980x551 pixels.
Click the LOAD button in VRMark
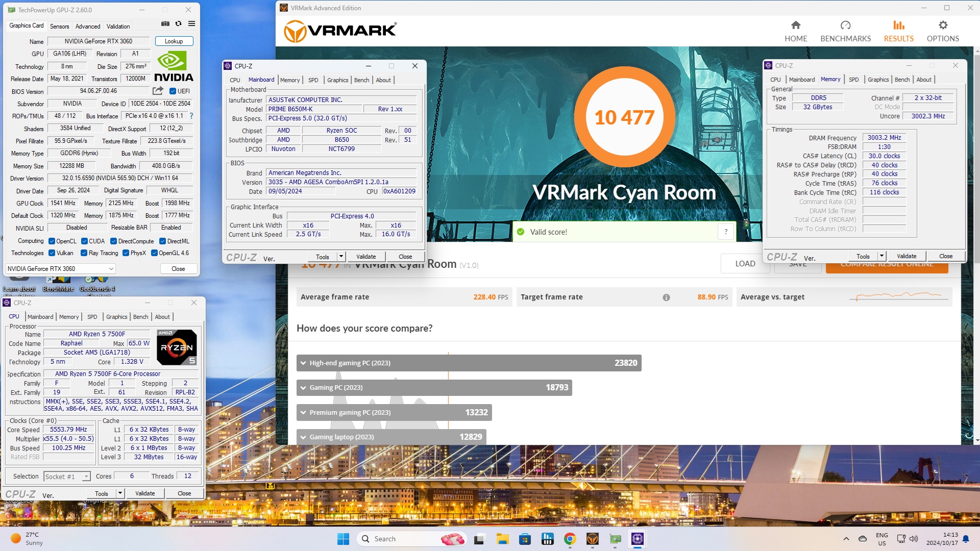[x=745, y=264]
